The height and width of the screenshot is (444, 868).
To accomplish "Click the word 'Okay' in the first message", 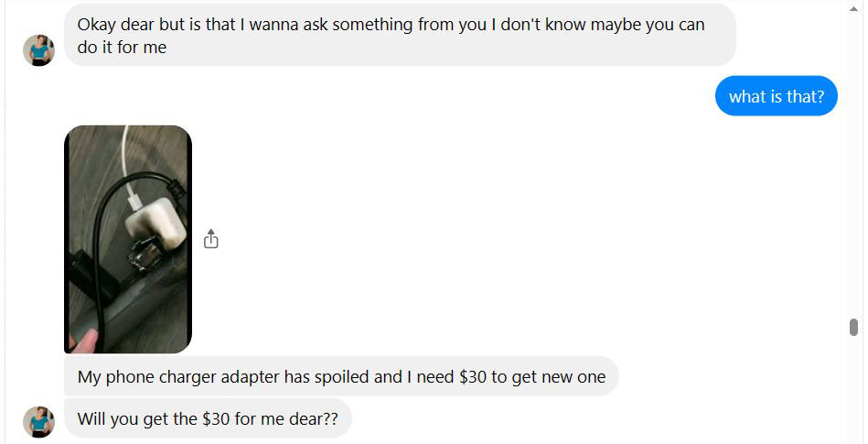I will pos(97,25).
